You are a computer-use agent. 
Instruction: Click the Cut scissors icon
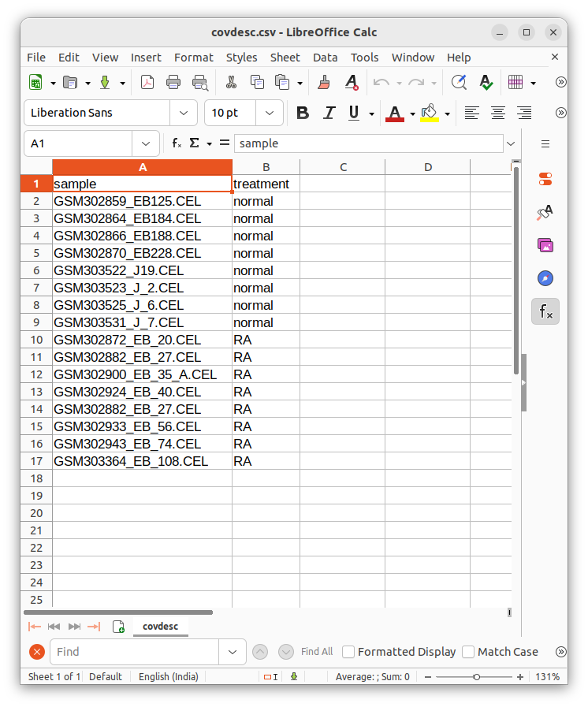231,83
